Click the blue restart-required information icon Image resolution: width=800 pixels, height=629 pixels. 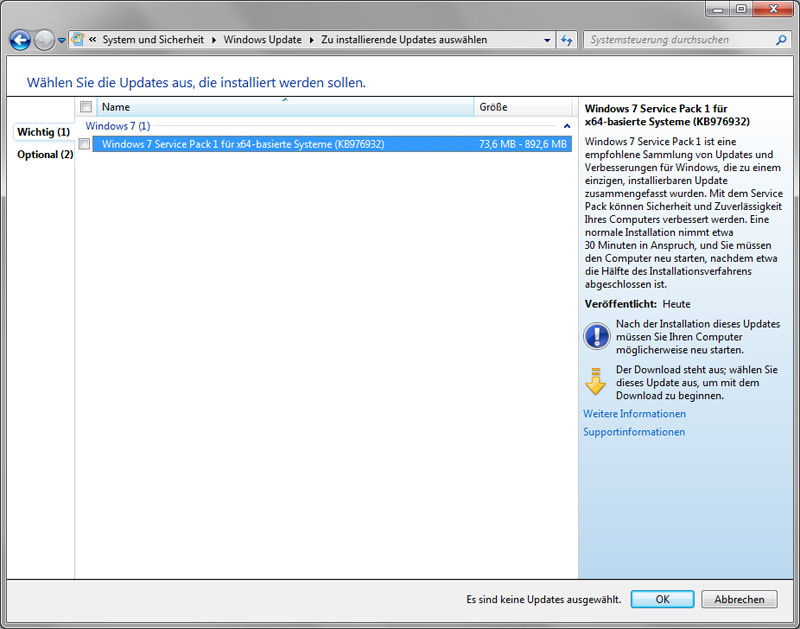596,336
